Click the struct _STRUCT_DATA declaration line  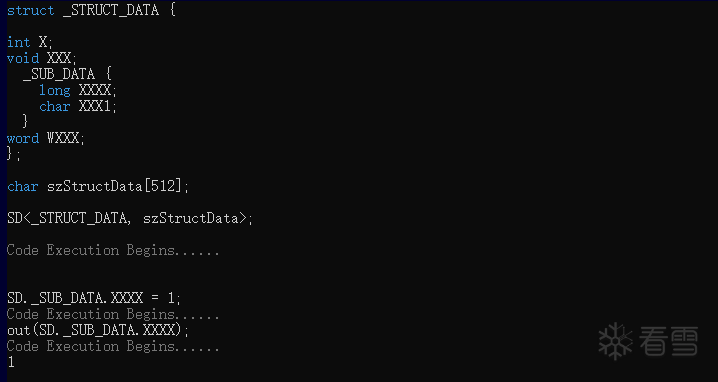click(91, 11)
